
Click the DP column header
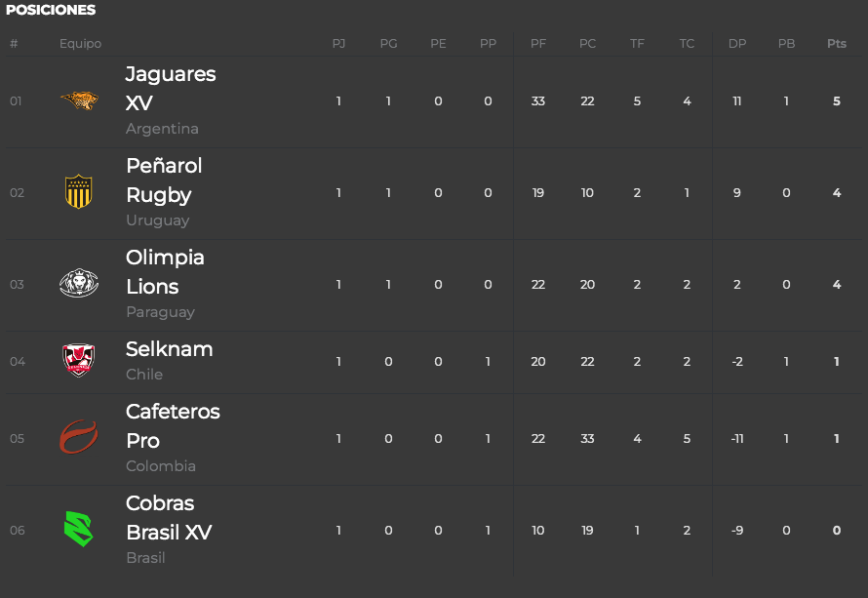coord(736,44)
